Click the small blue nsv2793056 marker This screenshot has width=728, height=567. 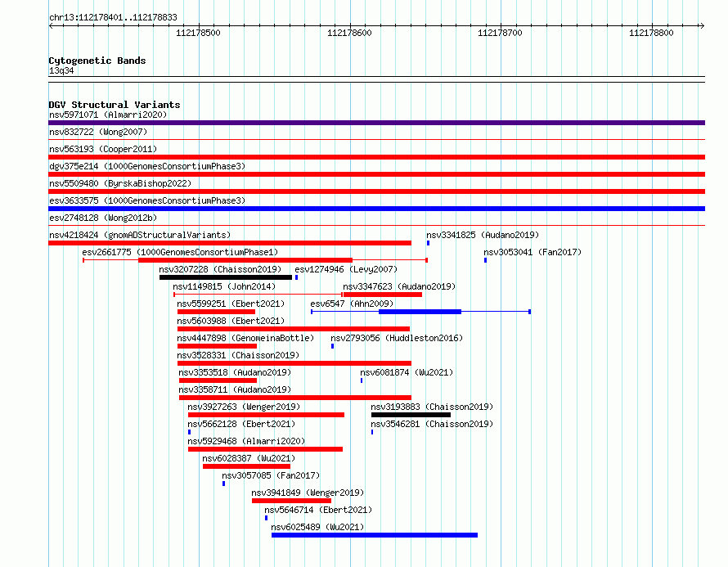point(332,346)
